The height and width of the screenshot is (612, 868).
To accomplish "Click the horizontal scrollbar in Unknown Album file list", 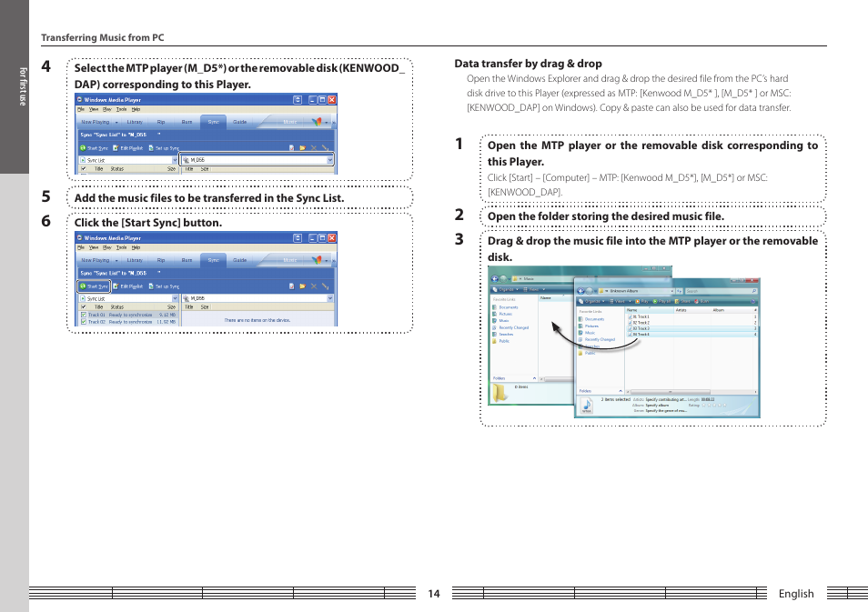I will 671,392.
